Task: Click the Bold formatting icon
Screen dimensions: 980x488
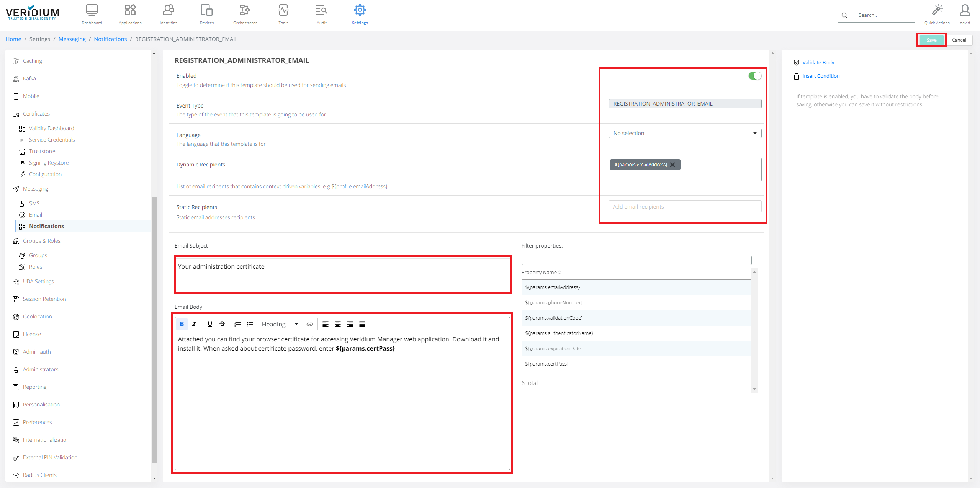Action: click(182, 324)
